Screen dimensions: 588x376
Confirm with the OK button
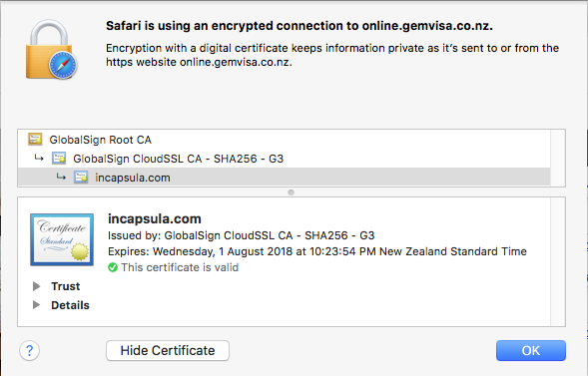(x=531, y=350)
